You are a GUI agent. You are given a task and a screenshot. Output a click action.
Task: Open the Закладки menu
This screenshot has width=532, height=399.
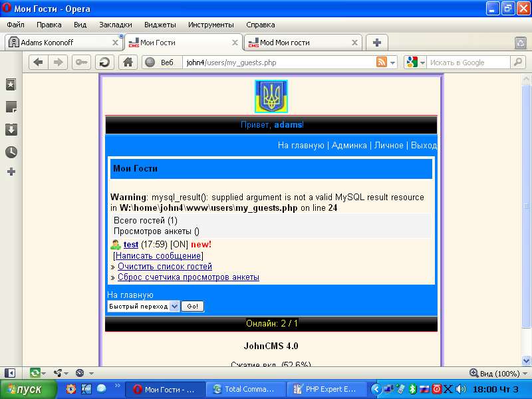tap(115, 25)
